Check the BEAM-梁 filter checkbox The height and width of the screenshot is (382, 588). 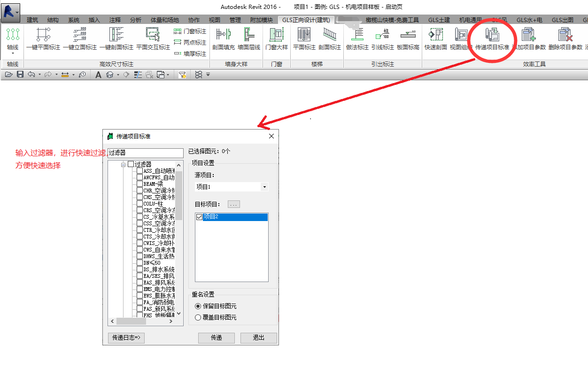(139, 184)
